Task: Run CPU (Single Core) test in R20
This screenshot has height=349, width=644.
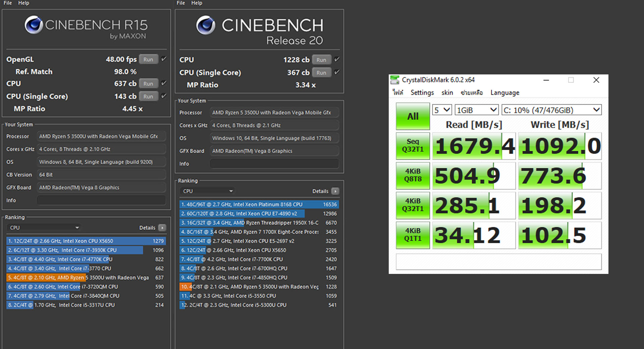Action: click(x=321, y=72)
